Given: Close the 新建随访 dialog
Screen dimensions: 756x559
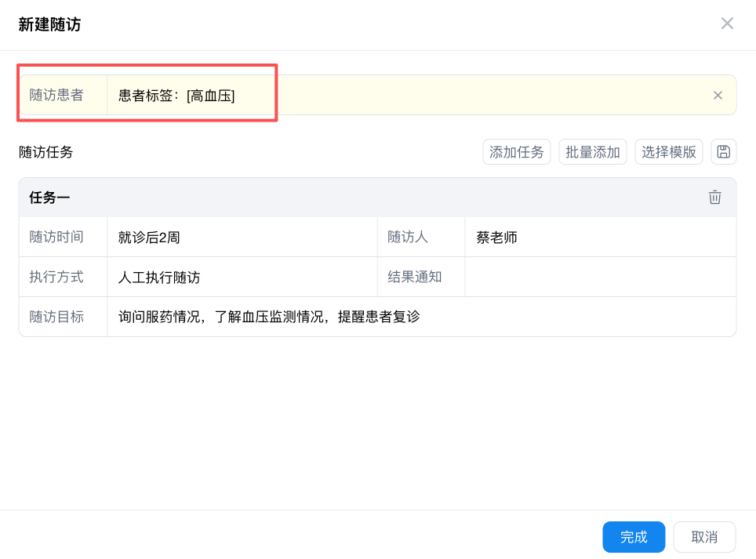Looking at the screenshot, I should coord(727,24).
